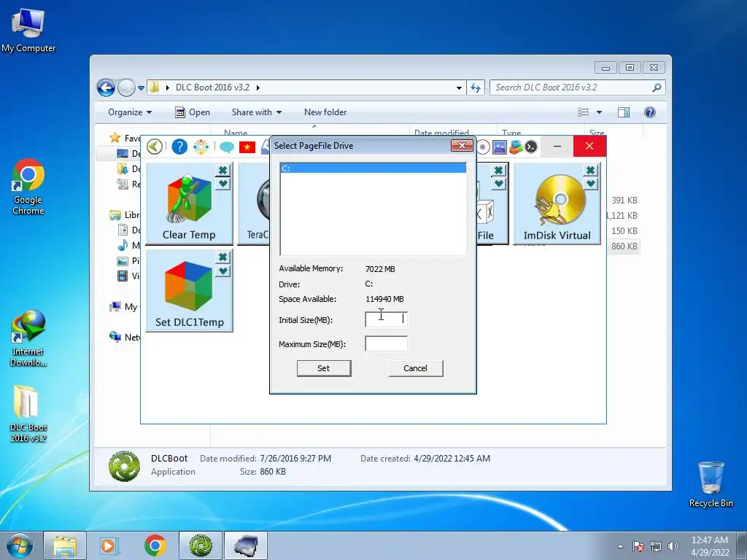
Task: Click Open in Explorer toolbar
Action: click(193, 112)
